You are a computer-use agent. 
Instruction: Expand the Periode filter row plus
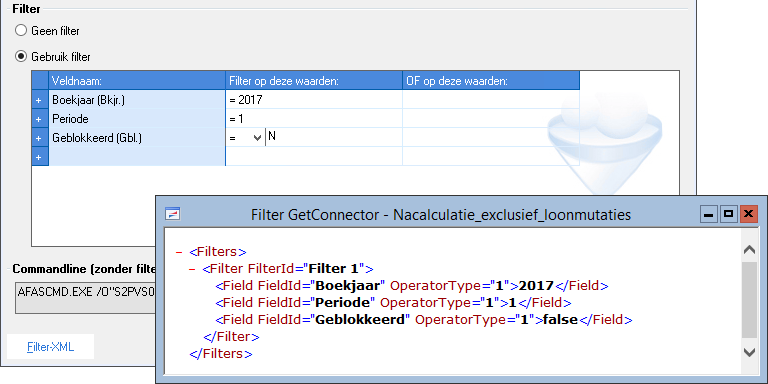pos(40,119)
